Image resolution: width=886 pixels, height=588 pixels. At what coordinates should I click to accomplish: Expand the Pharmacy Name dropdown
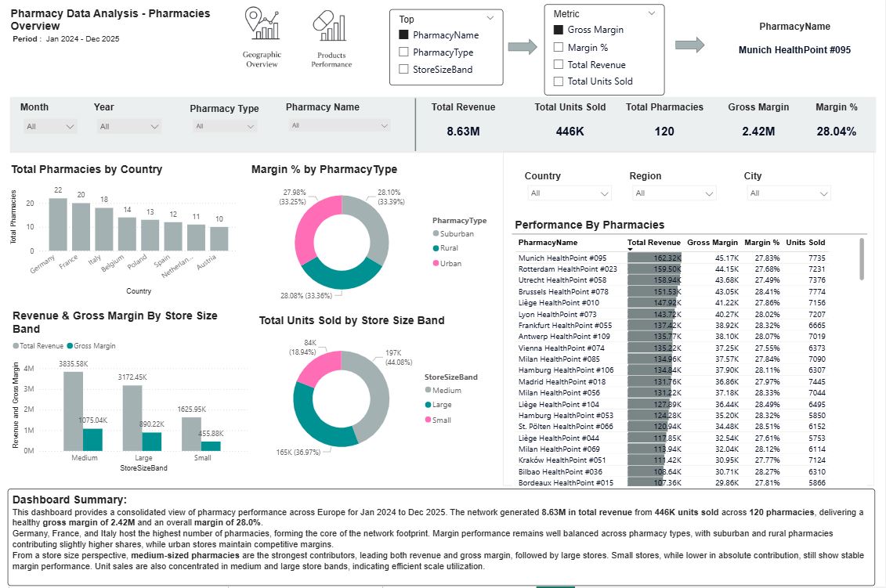point(340,125)
